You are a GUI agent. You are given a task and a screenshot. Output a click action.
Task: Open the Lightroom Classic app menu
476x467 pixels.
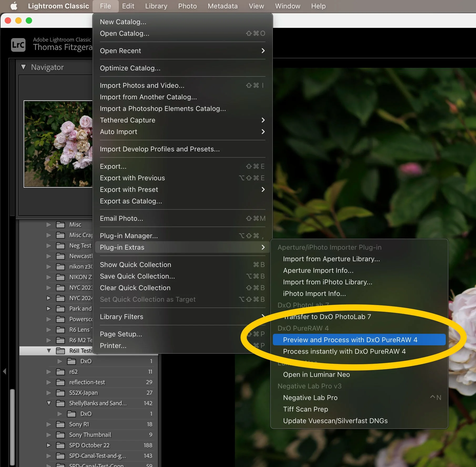[x=58, y=6]
